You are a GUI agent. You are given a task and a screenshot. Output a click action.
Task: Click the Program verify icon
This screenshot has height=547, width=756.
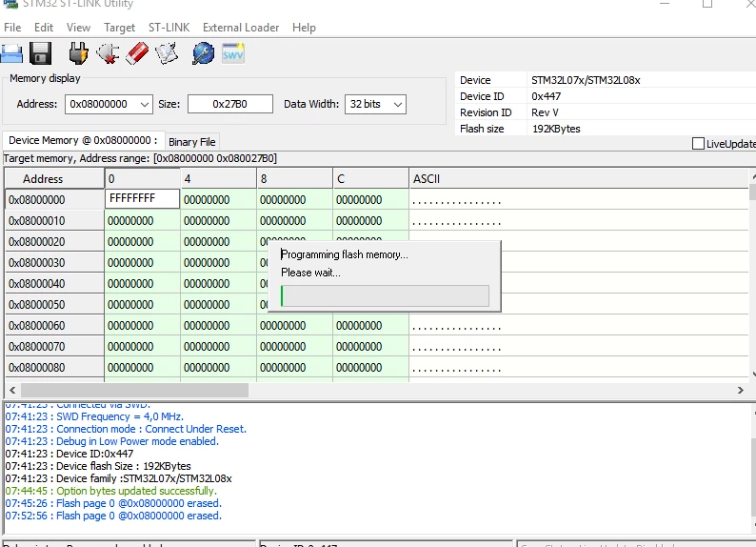coord(167,53)
